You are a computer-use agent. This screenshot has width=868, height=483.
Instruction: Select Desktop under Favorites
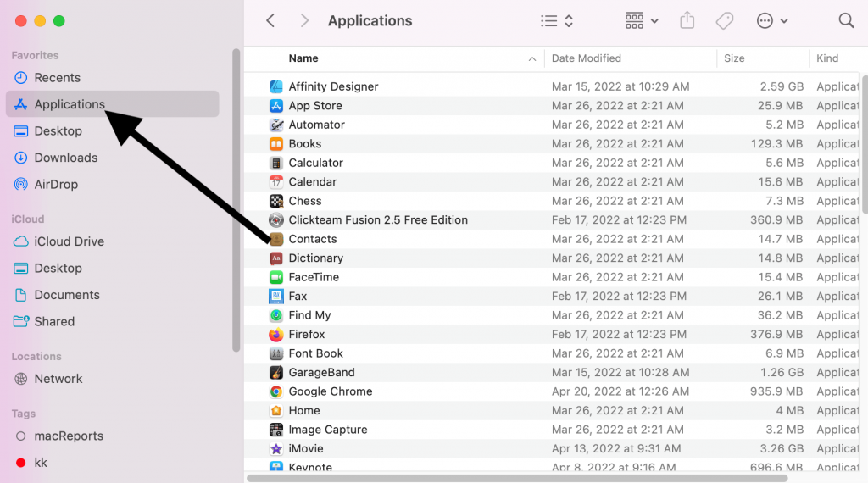(113, 131)
